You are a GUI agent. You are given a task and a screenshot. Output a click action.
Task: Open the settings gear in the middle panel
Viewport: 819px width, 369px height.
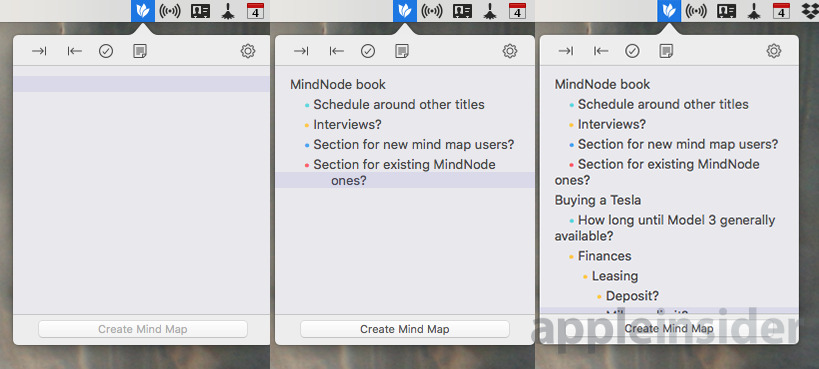point(510,51)
